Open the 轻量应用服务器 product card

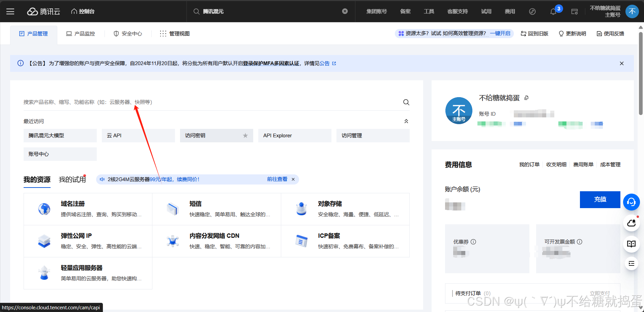(x=88, y=273)
